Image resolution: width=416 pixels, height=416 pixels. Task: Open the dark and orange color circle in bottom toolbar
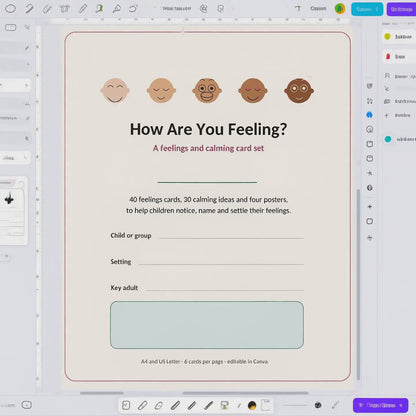pos(252,405)
